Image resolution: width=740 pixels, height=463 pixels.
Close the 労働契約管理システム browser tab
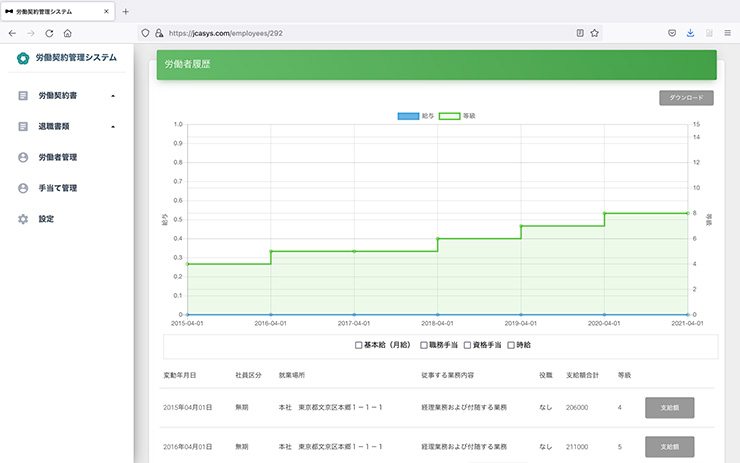click(x=106, y=11)
